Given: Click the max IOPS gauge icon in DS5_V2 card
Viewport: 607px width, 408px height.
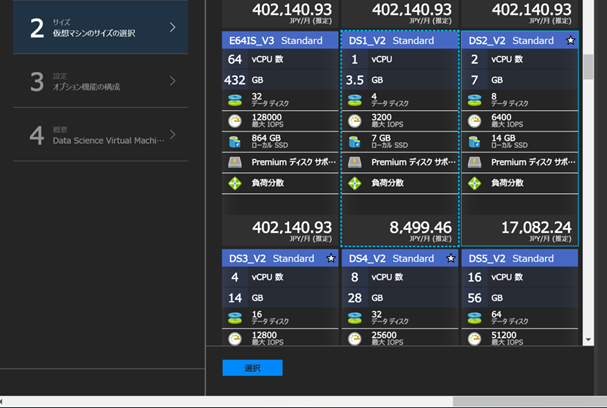Looking at the screenshot, I should click(475, 339).
